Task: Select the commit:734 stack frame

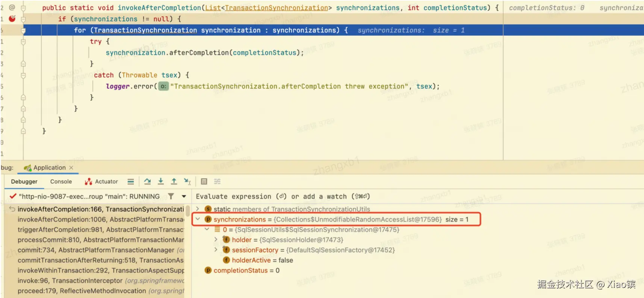Action: point(101,250)
